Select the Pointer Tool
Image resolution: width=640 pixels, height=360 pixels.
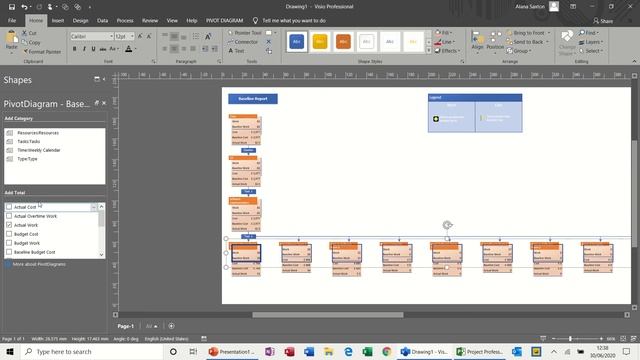tap(244, 33)
